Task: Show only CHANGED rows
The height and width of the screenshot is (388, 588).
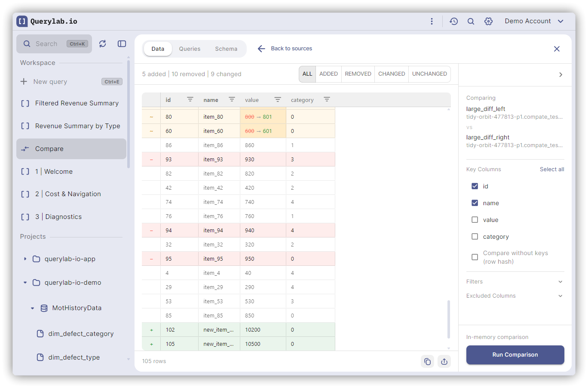Action: [391, 74]
